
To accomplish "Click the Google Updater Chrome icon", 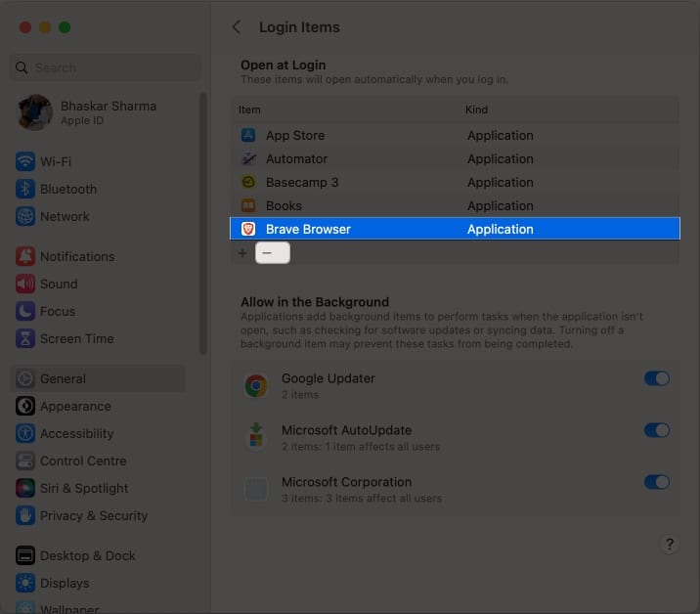I will (x=256, y=385).
